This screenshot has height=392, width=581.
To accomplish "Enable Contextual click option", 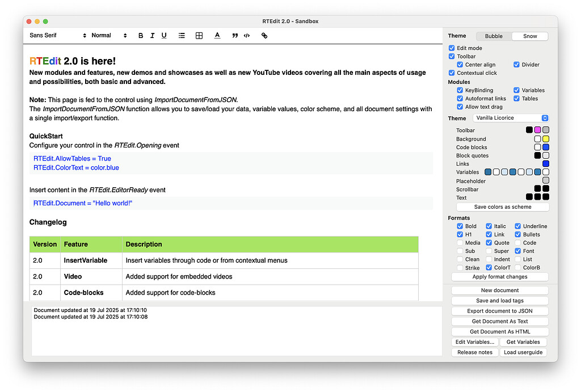I will 452,73.
